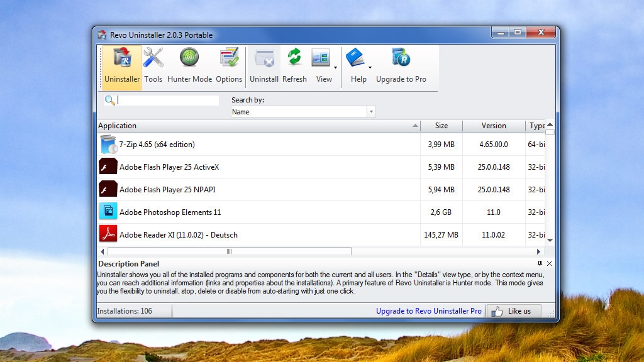The image size is (644, 362).
Task: Click the "145,27 MB" size cell
Action: click(441, 235)
